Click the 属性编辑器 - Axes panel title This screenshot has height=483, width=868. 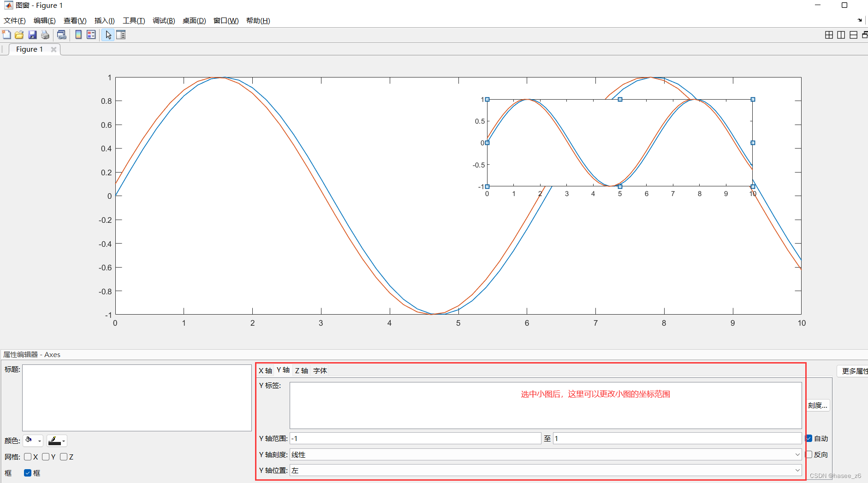(32, 354)
